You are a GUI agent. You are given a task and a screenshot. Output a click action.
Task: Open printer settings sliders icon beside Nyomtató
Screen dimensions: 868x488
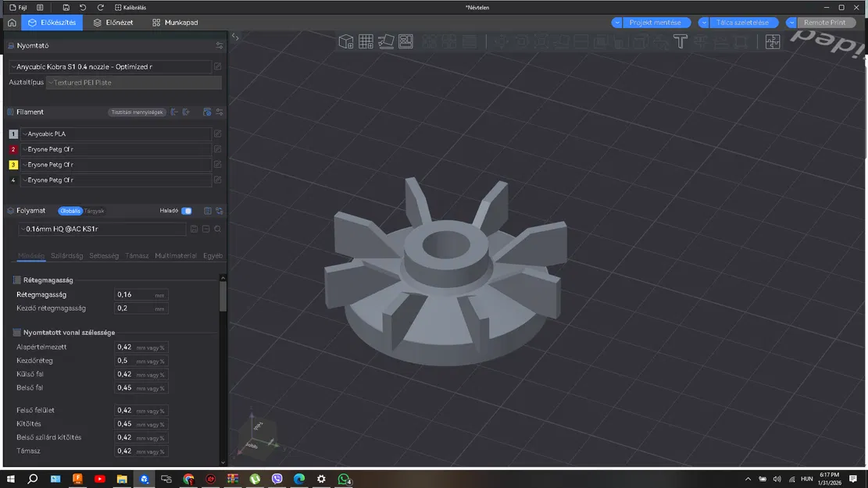[x=220, y=46]
